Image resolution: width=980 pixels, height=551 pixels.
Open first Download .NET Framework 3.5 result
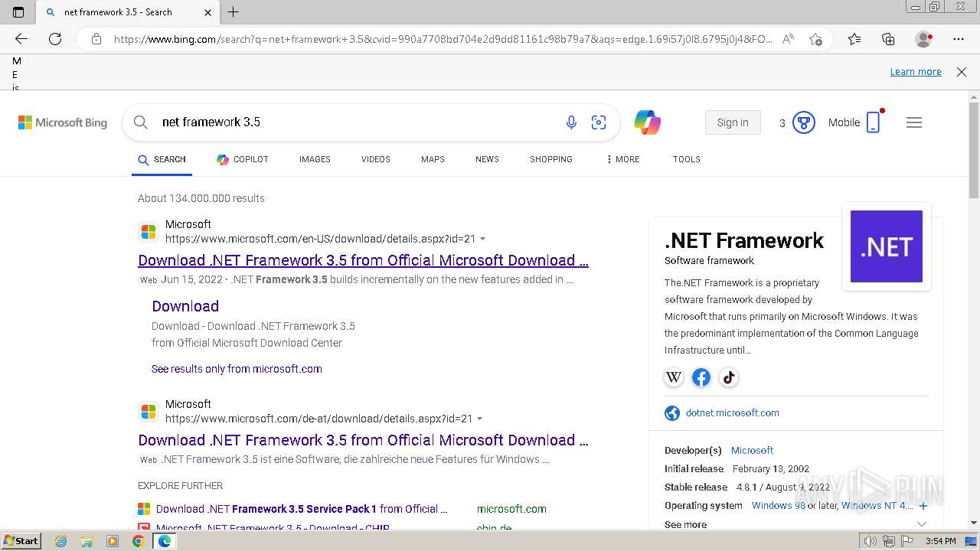[x=363, y=260]
